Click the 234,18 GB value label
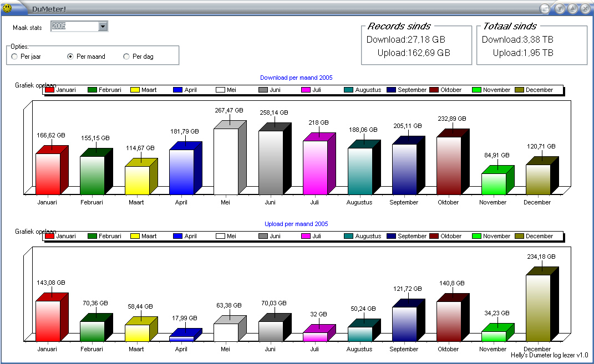The height and width of the screenshot is (364, 594). (541, 257)
